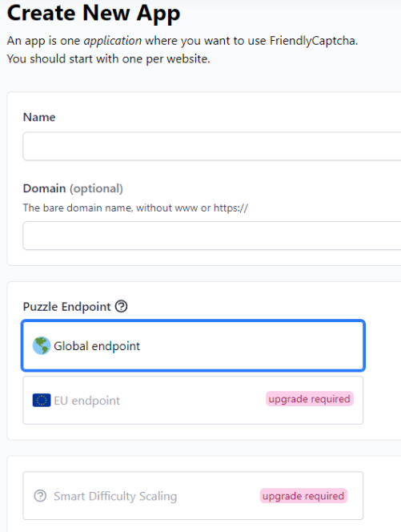
Task: Click the globe icon for Global endpoint
Action: coord(42,346)
